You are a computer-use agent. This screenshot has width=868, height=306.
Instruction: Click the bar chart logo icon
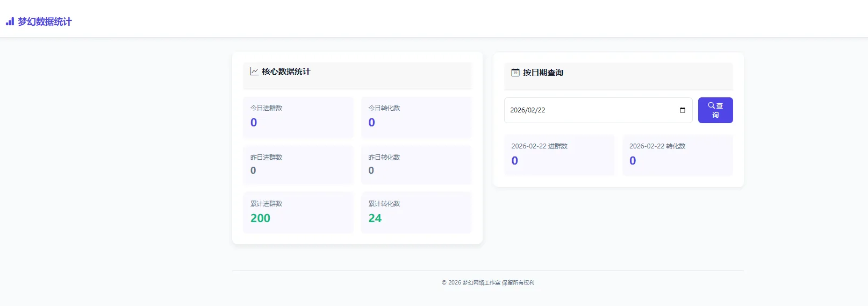coord(10,22)
